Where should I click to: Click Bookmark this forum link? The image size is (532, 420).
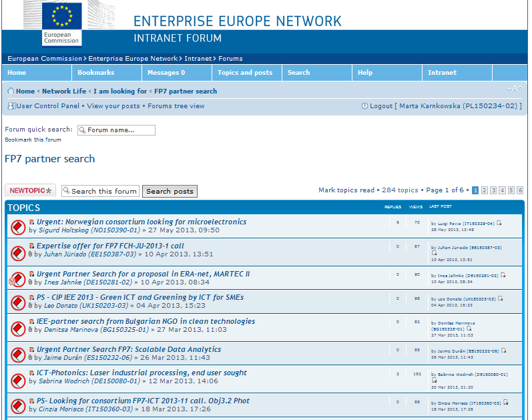[33, 140]
